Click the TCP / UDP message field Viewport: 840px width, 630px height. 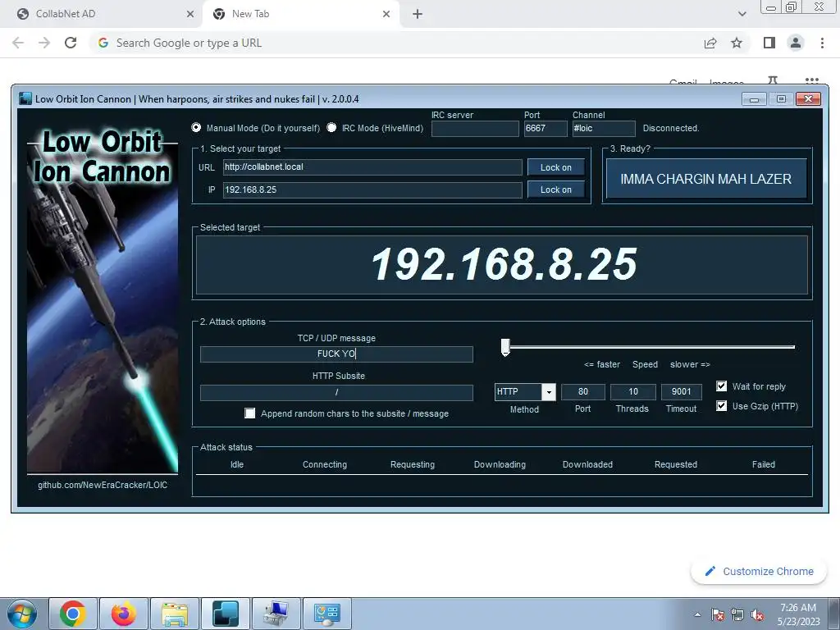pyautogui.click(x=336, y=354)
